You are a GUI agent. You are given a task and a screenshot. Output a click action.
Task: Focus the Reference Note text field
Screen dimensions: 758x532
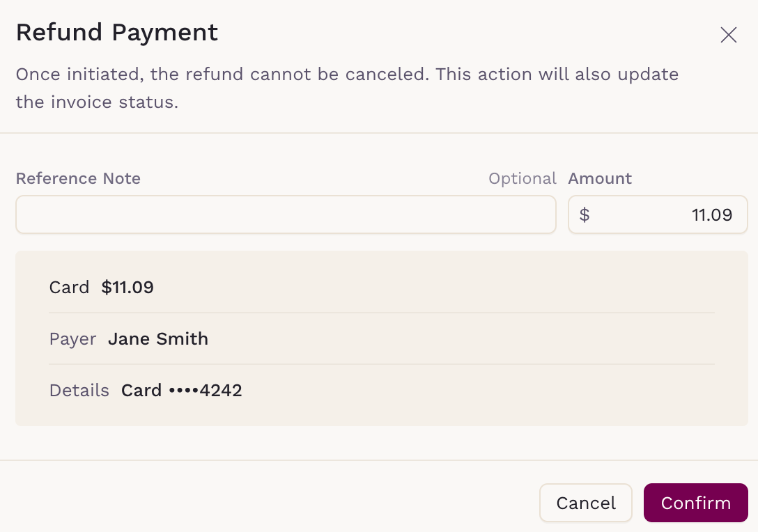[x=286, y=214]
